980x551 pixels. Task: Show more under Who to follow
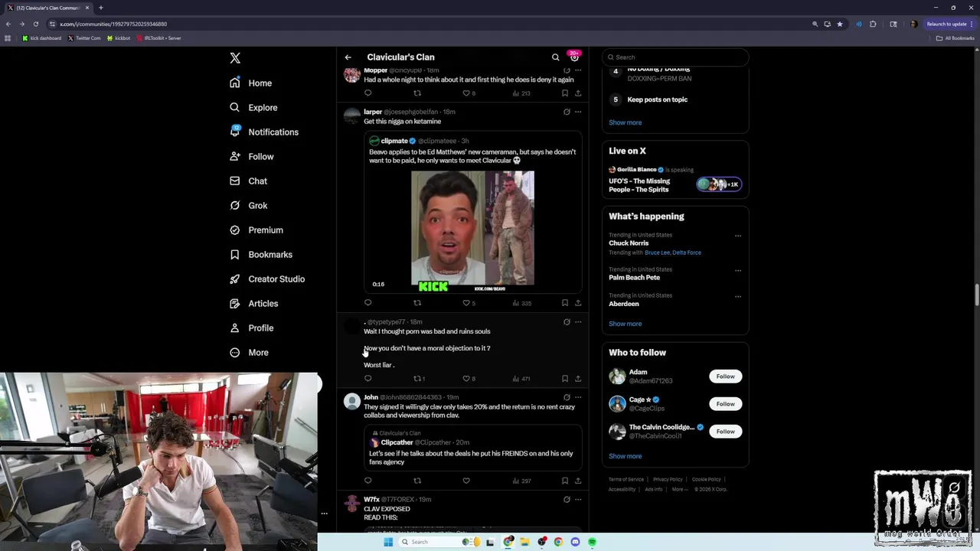[x=626, y=456]
